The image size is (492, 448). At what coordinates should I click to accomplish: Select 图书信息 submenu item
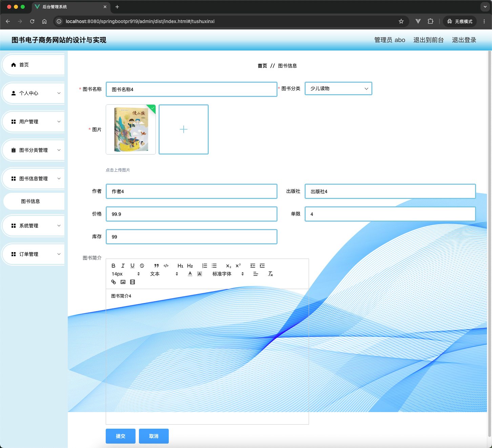(x=34, y=201)
